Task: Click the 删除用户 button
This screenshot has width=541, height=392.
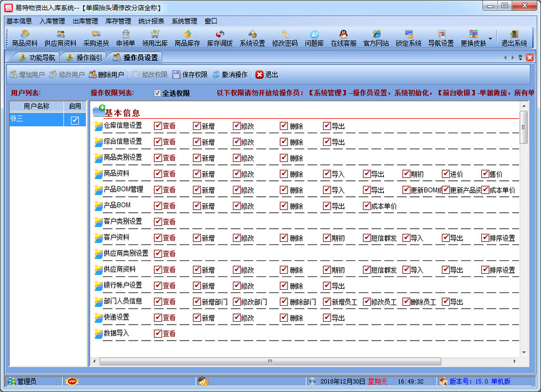Action: click(106, 75)
